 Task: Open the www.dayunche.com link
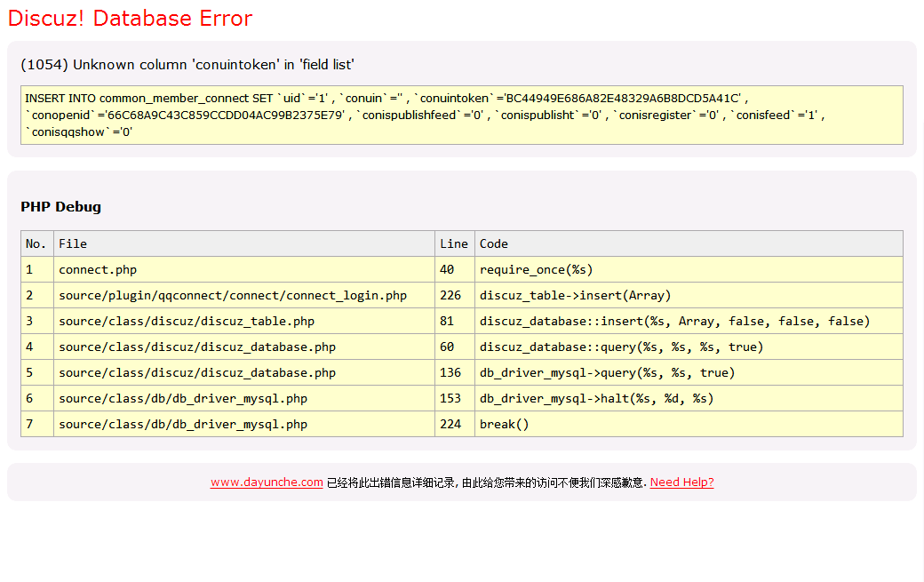[267, 482]
